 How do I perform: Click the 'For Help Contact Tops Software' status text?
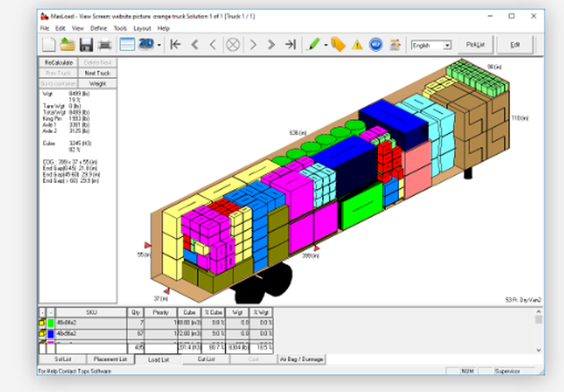[74, 371]
